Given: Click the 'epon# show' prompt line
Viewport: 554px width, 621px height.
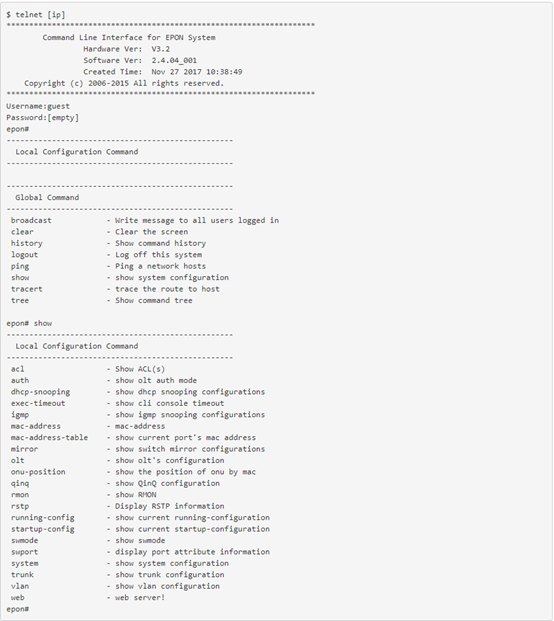Looking at the screenshot, I should tap(29, 323).
